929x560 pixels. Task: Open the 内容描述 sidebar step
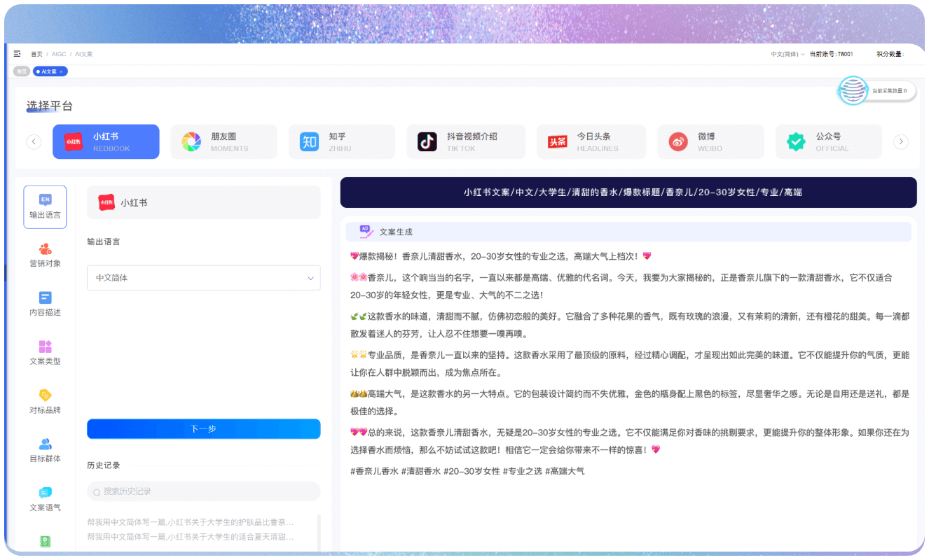45,304
